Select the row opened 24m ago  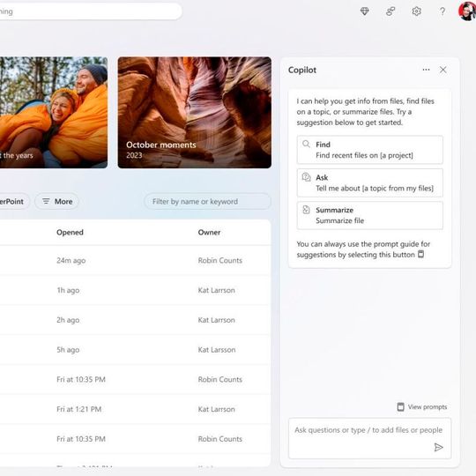coord(135,260)
